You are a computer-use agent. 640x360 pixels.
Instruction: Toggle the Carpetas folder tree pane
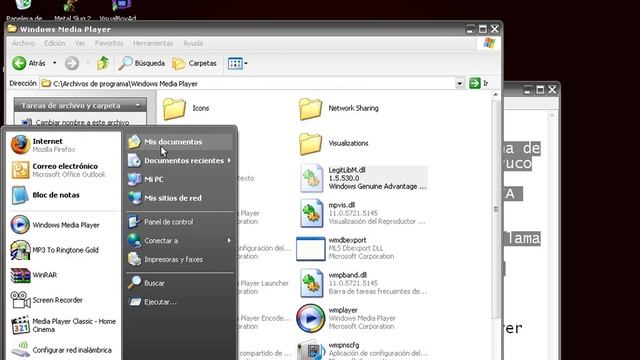[194, 63]
